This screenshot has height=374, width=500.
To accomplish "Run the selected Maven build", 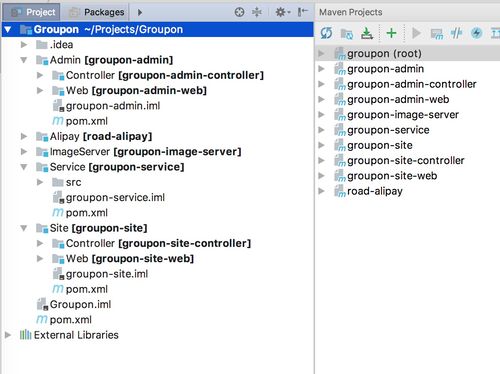I will click(x=416, y=33).
